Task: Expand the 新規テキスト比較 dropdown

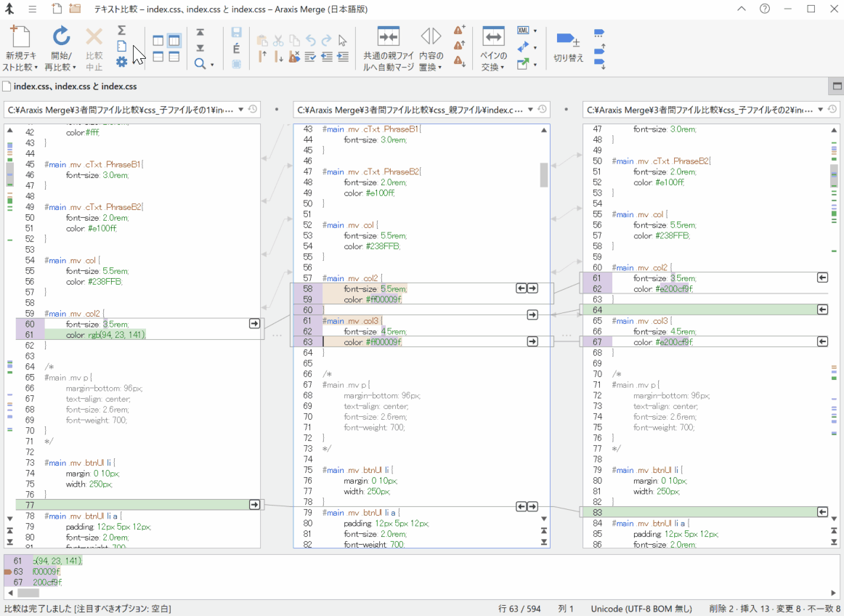Action: tap(36, 68)
